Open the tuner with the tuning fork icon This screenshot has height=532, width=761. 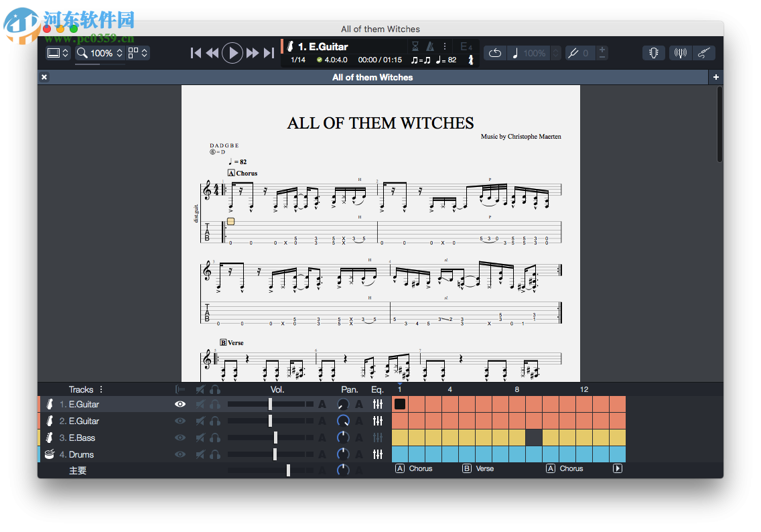(x=680, y=52)
